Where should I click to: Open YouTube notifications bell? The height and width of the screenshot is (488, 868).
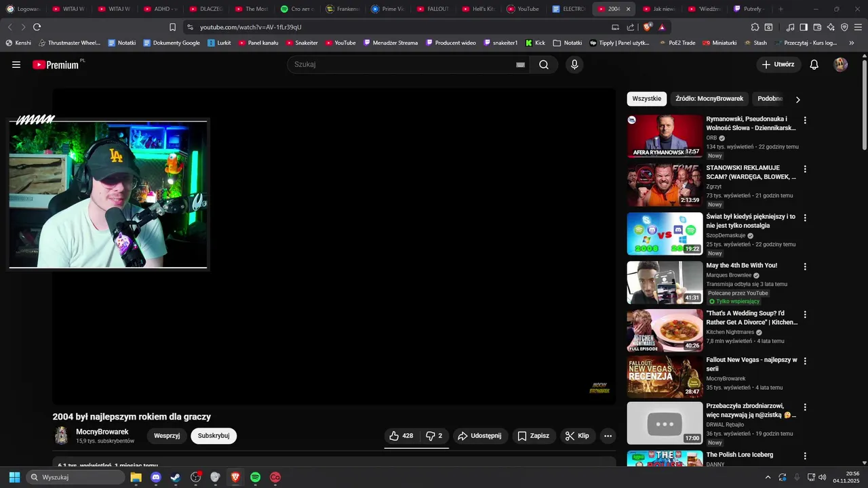tap(814, 64)
